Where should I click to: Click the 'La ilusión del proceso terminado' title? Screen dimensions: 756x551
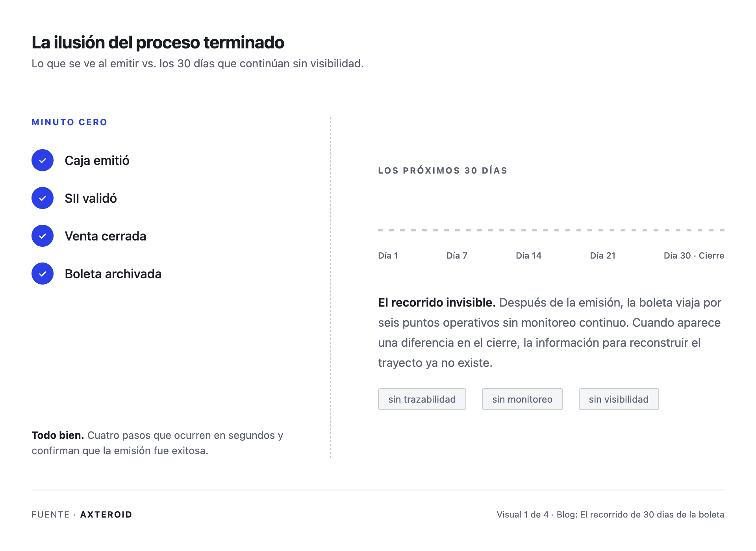158,43
